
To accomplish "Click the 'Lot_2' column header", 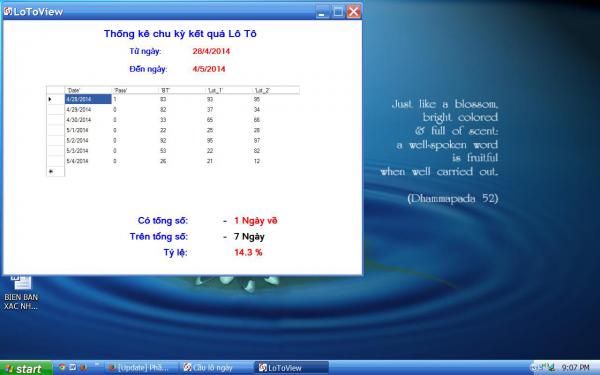I will coord(276,90).
